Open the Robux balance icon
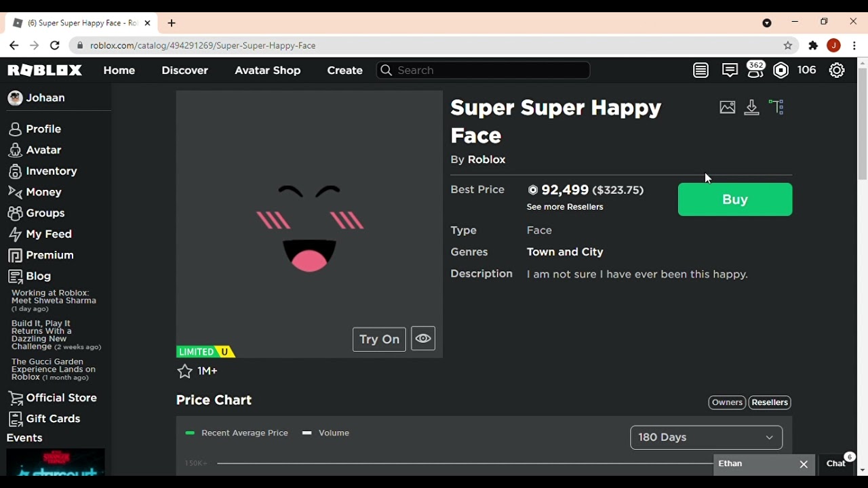Screen dimensions: 868x488 (781, 70)
